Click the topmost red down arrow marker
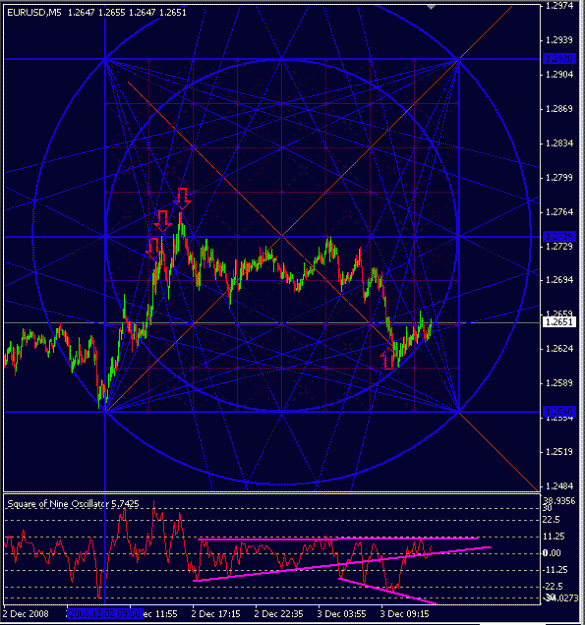 click(183, 199)
